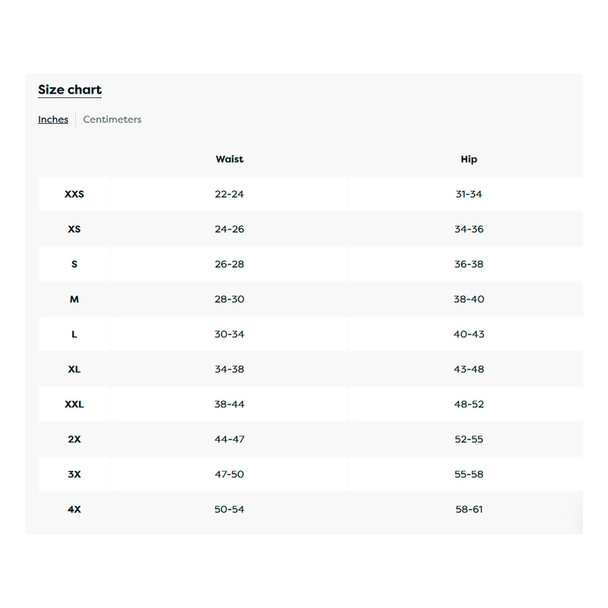Screen dimensions: 608x608
Task: Click the 28-30 waist measurement for M
Action: click(230, 299)
